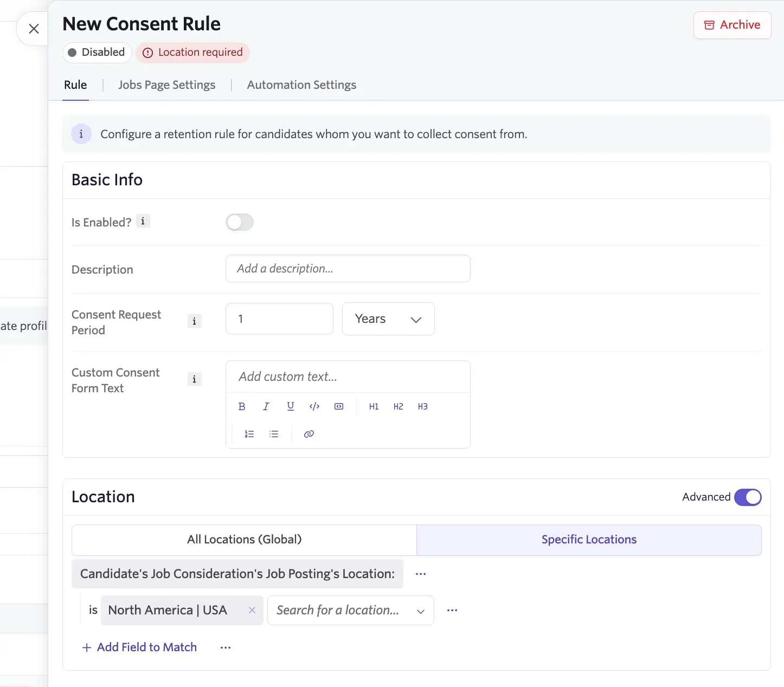
Task: Apply underline formatting in the editor
Action: (x=291, y=406)
